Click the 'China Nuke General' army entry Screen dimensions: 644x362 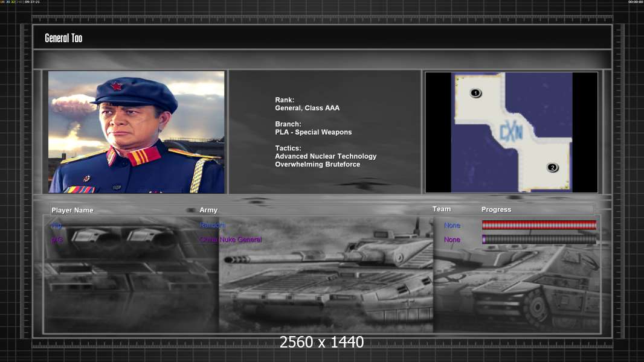pos(231,240)
